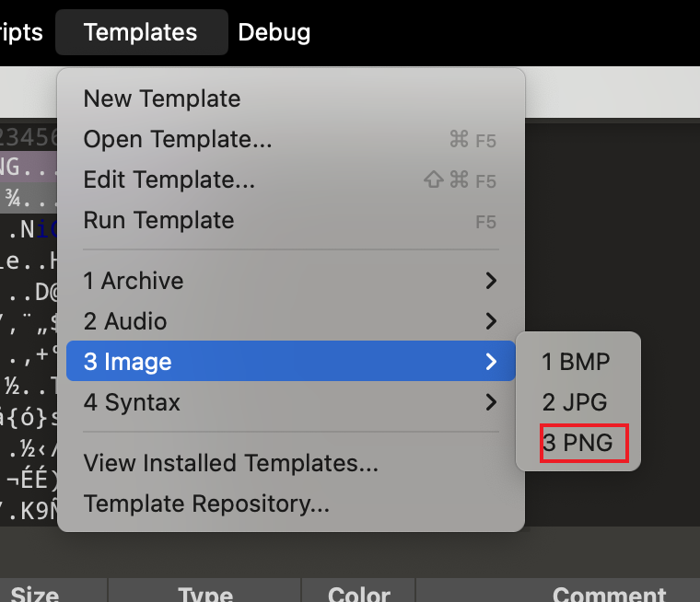Select the 1 BMP template
This screenshot has width=700, height=602.
[x=576, y=362]
